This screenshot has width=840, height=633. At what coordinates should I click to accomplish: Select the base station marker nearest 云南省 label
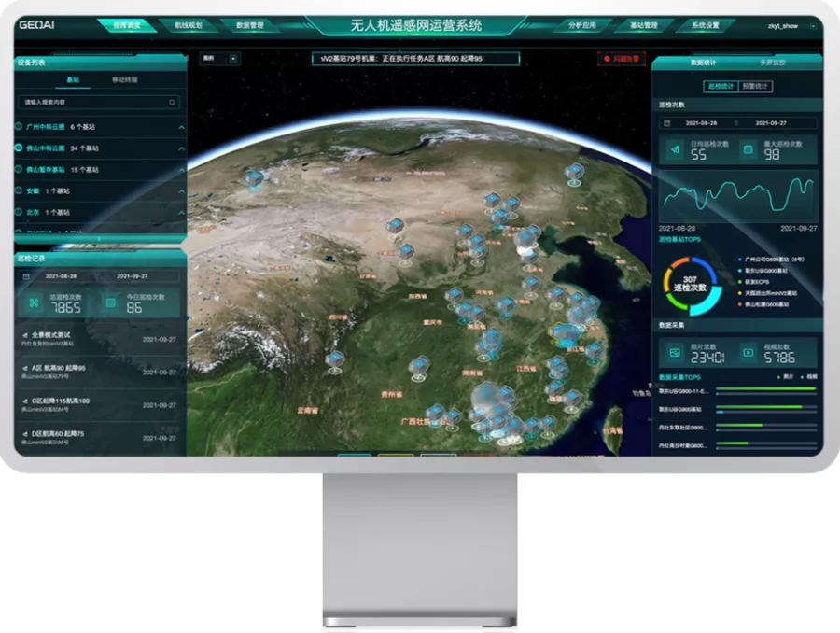(x=335, y=362)
